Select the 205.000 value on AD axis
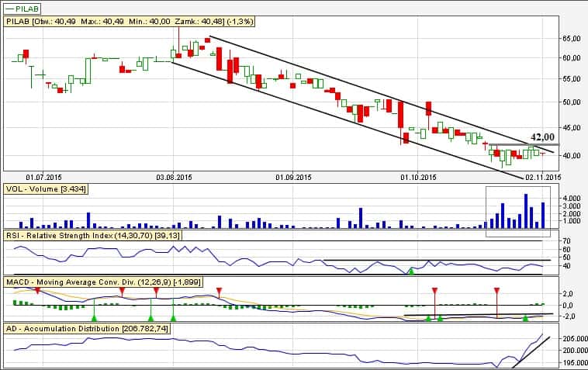Viewport: 588px width, 370px height. tap(571, 339)
